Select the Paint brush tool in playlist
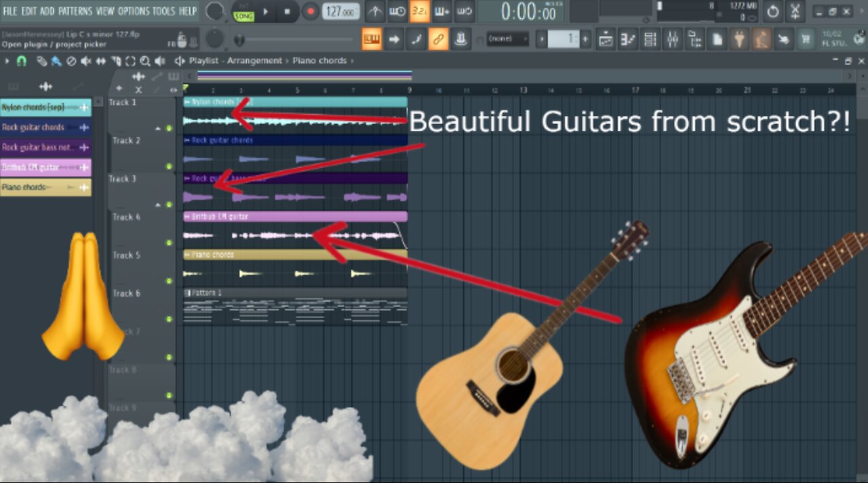The image size is (868, 483). point(56,61)
